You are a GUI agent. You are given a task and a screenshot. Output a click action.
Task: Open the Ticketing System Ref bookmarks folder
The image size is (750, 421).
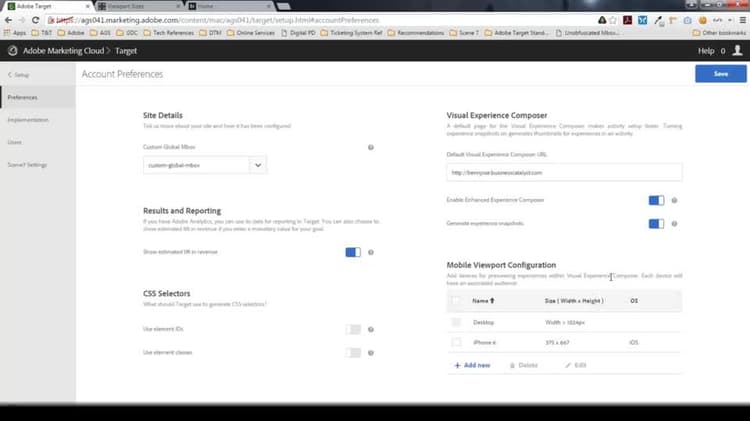pos(352,33)
